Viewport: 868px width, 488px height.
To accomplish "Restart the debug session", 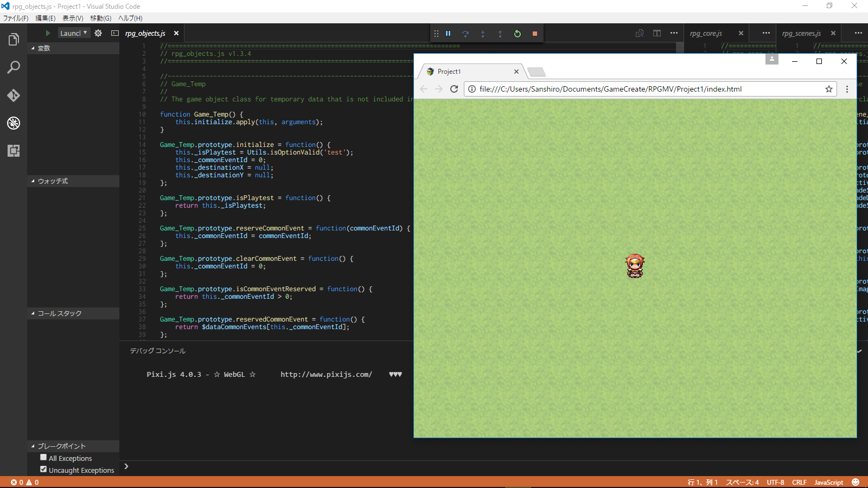I will point(518,34).
